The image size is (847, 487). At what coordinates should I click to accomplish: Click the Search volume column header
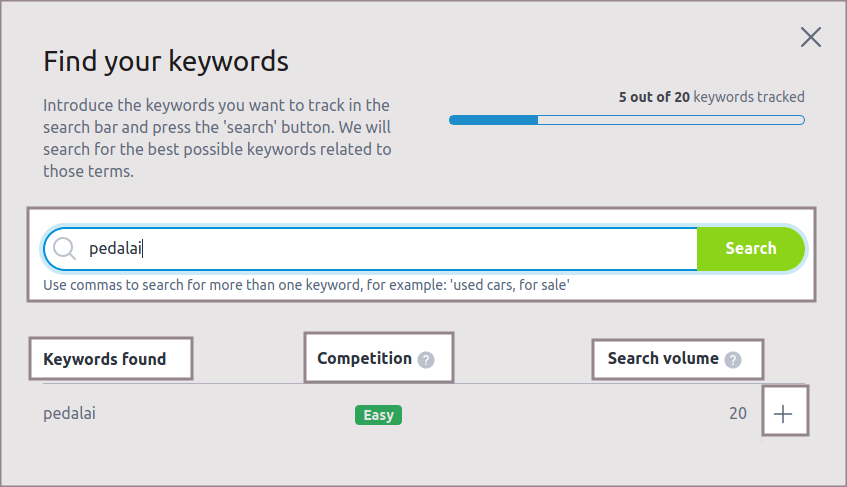click(x=663, y=358)
